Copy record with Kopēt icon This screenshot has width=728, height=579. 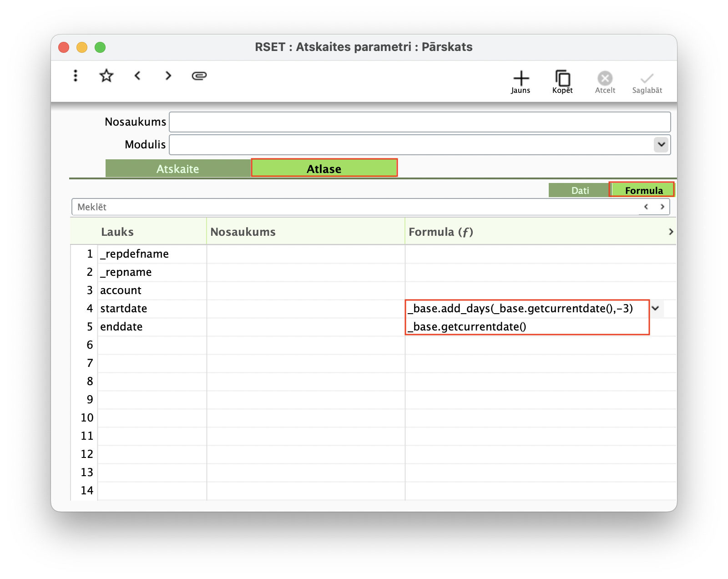(x=563, y=82)
